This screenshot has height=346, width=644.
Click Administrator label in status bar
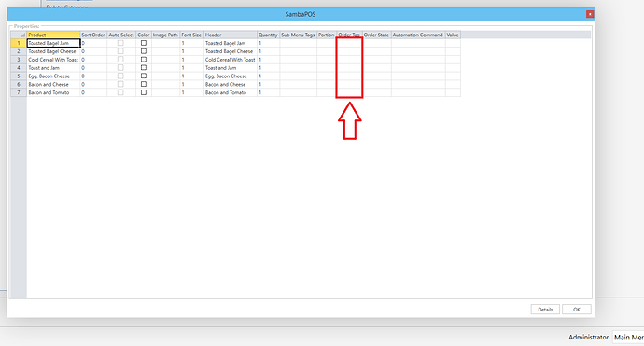point(588,337)
